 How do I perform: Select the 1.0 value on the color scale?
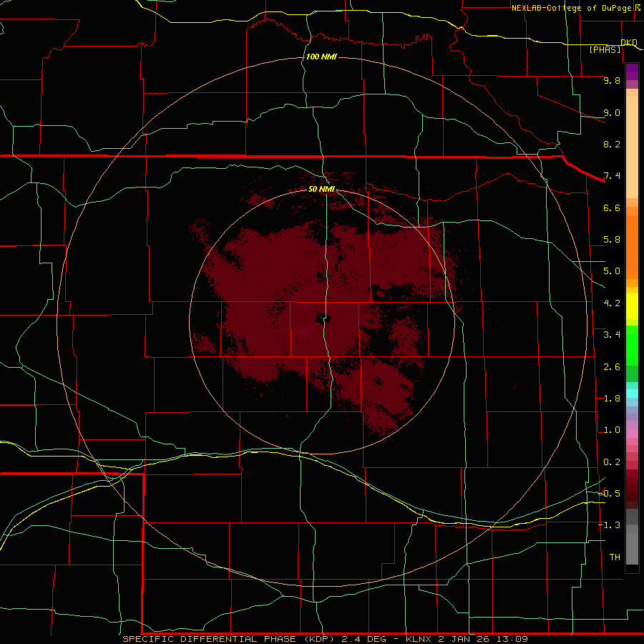coord(612,430)
